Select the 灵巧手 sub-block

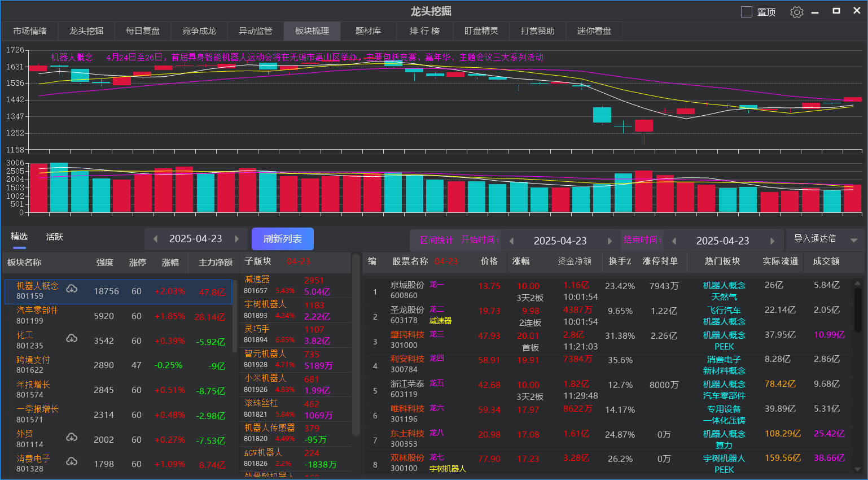[296, 335]
